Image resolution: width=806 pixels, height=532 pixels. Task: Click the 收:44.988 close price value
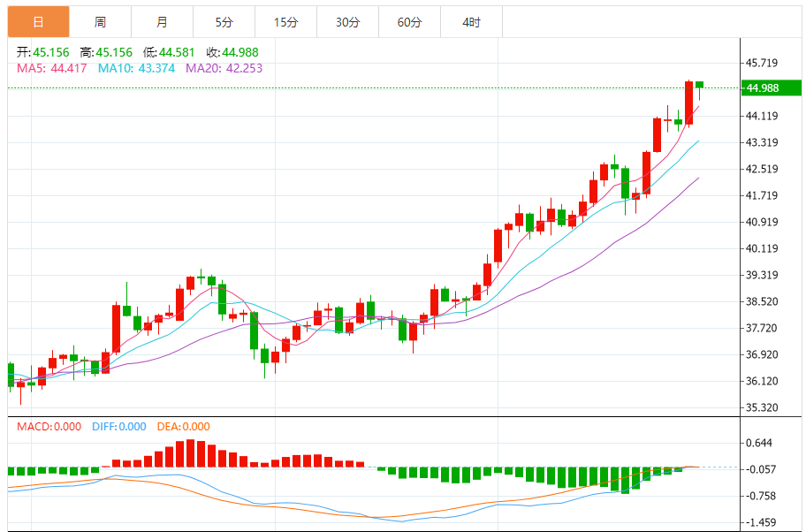[232, 52]
